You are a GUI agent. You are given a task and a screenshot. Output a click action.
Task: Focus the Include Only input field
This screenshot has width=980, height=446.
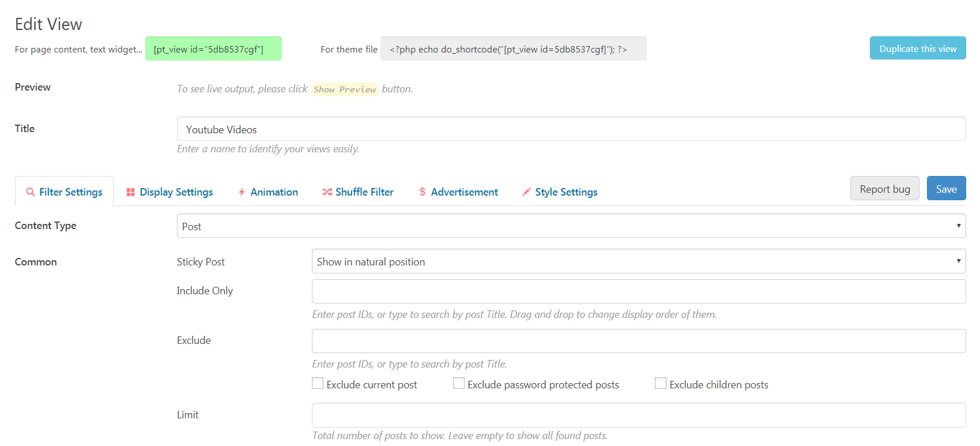[639, 291]
